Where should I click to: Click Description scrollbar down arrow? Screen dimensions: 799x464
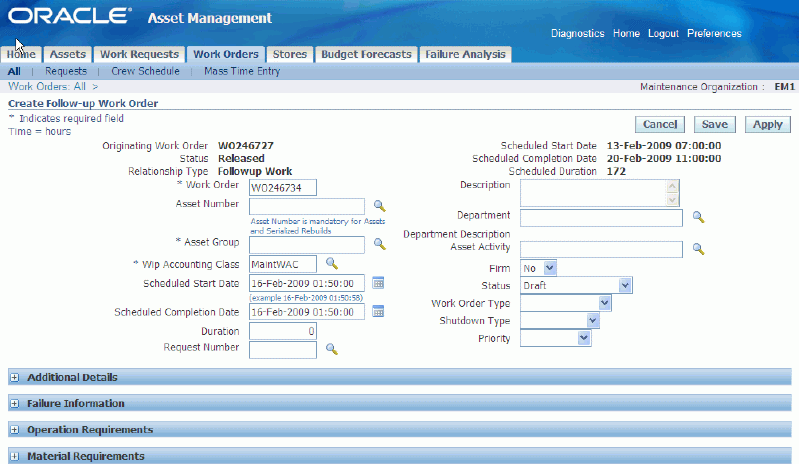point(672,200)
